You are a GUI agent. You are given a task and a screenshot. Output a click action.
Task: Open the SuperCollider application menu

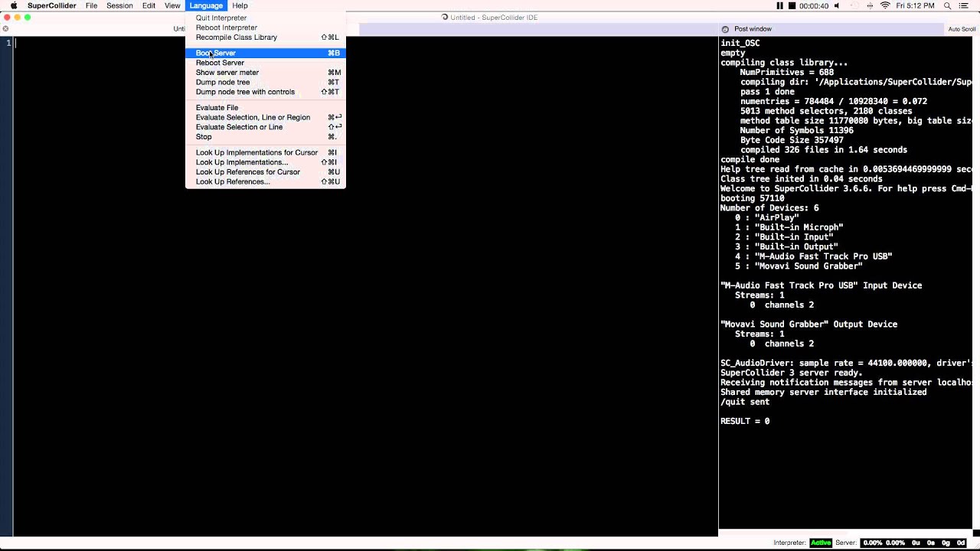(x=52, y=5)
